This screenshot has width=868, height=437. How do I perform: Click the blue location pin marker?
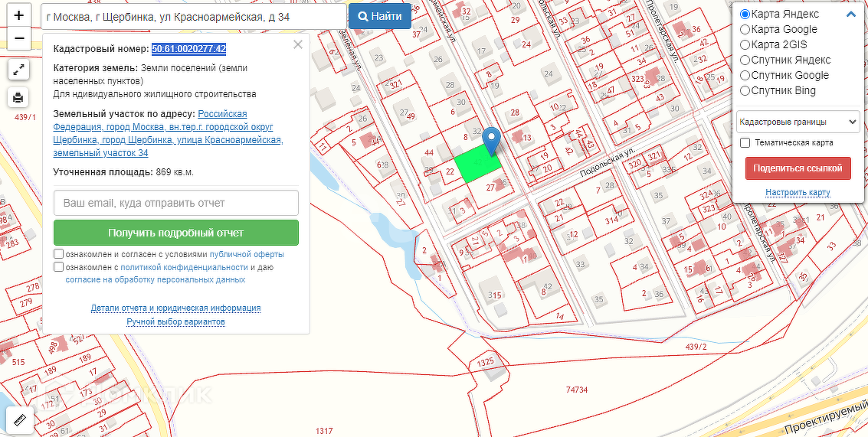tap(493, 139)
